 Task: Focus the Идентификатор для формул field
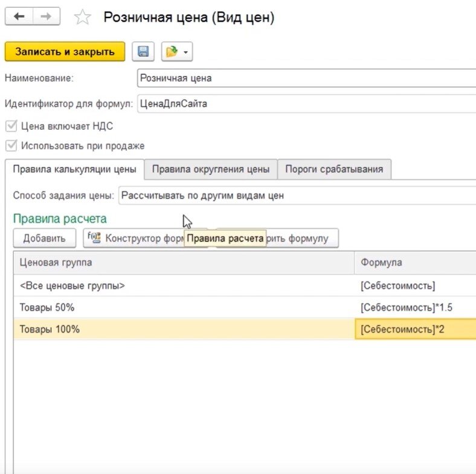(307, 103)
